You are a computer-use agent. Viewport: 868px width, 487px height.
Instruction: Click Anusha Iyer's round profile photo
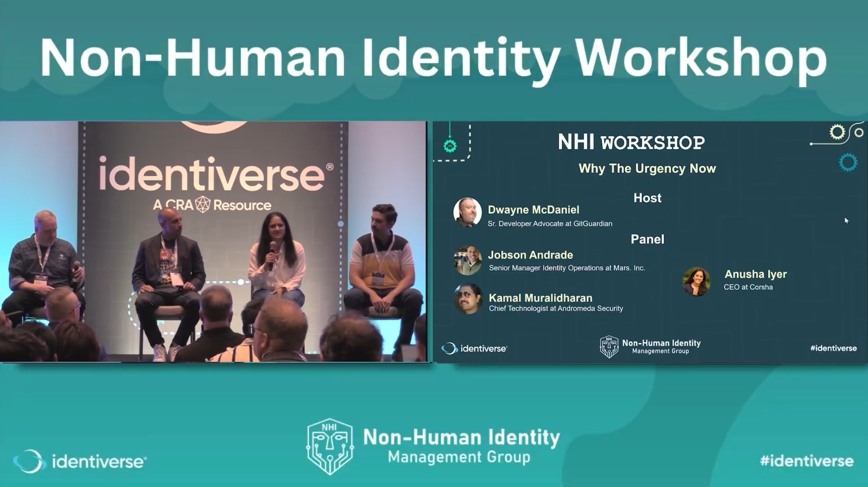pyautogui.click(x=696, y=281)
